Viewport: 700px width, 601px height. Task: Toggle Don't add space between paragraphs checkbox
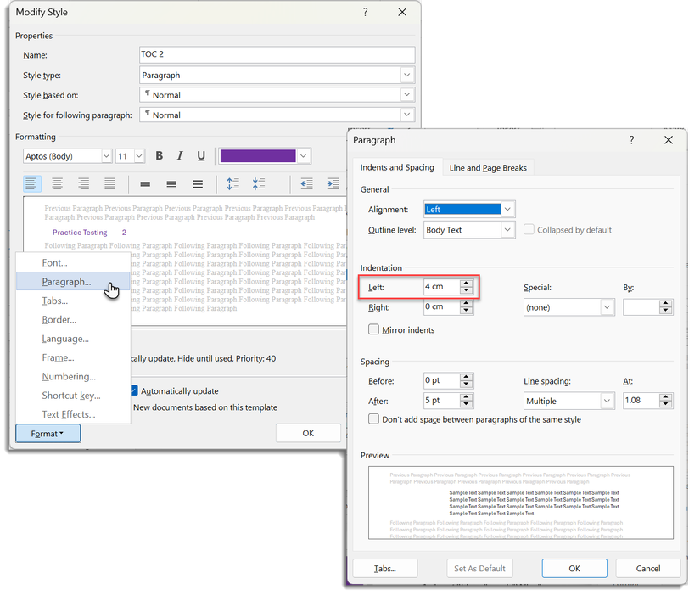pyautogui.click(x=373, y=419)
